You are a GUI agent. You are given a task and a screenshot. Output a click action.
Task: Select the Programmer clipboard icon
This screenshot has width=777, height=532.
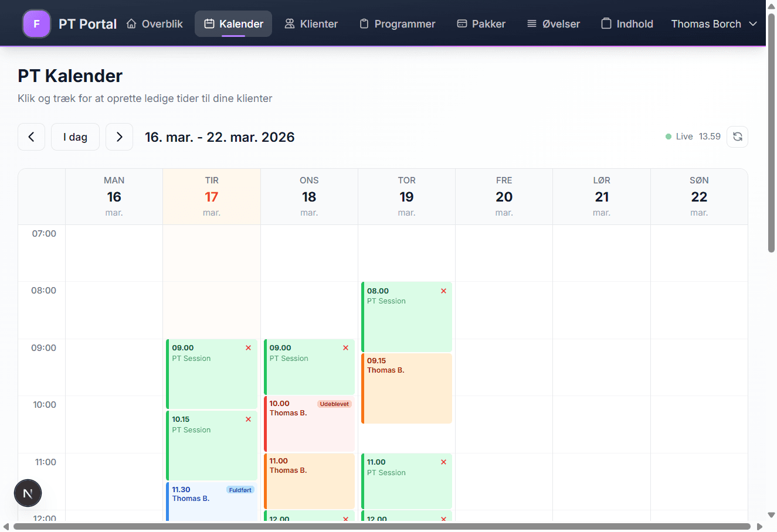(x=364, y=23)
